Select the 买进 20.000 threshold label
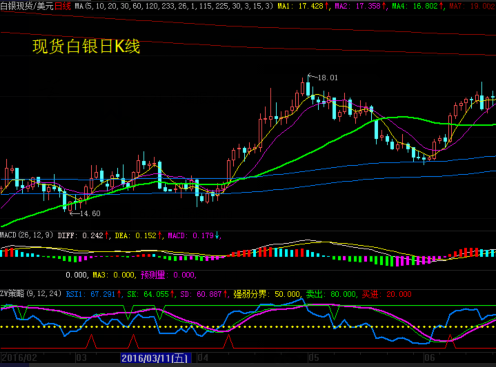The image size is (496, 367). (x=387, y=294)
